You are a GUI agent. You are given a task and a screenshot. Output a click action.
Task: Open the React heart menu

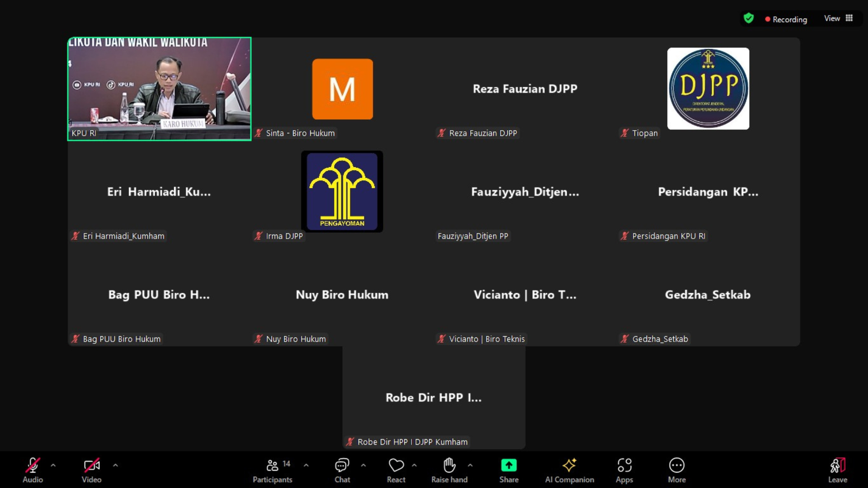click(396, 470)
